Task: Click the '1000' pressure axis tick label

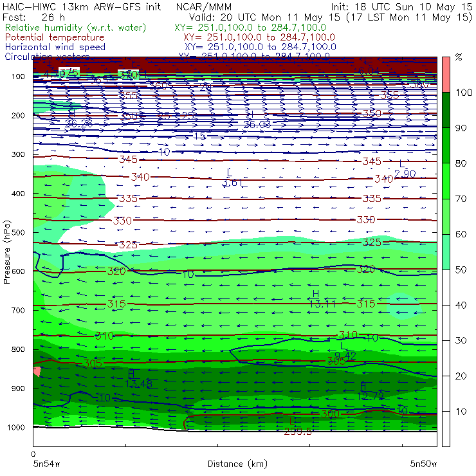Action: [16, 427]
